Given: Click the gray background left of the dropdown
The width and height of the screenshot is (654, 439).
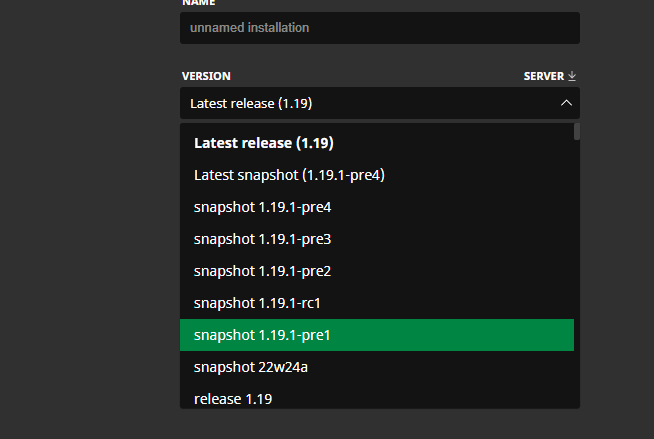Looking at the screenshot, I should 90,250.
